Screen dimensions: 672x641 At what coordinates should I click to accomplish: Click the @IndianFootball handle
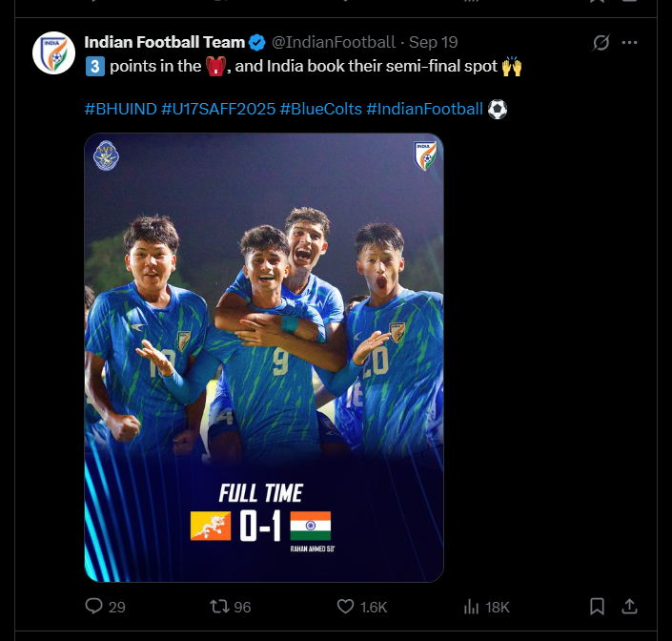coord(333,42)
